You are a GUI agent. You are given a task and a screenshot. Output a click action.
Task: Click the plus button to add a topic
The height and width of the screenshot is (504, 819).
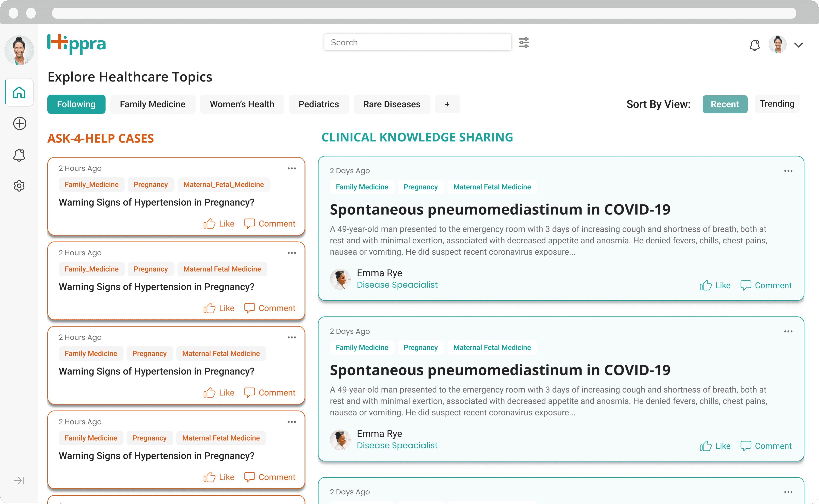tap(447, 104)
